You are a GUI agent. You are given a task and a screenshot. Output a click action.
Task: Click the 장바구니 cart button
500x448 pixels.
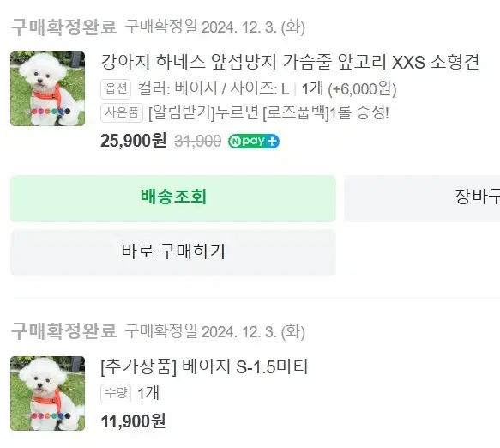tap(422, 198)
